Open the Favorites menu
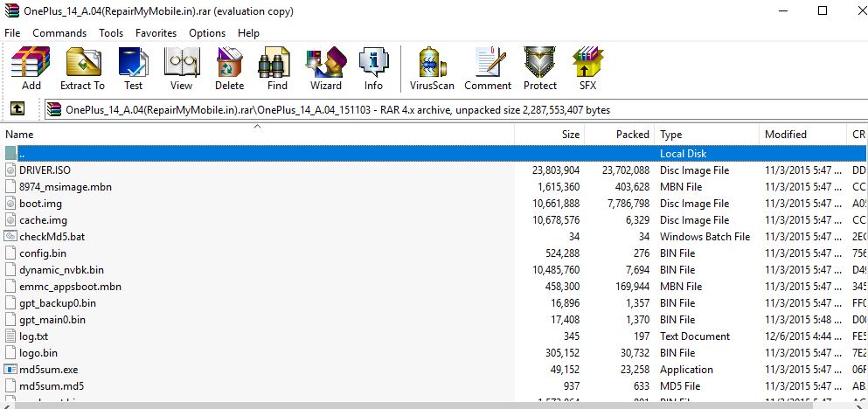 156,33
